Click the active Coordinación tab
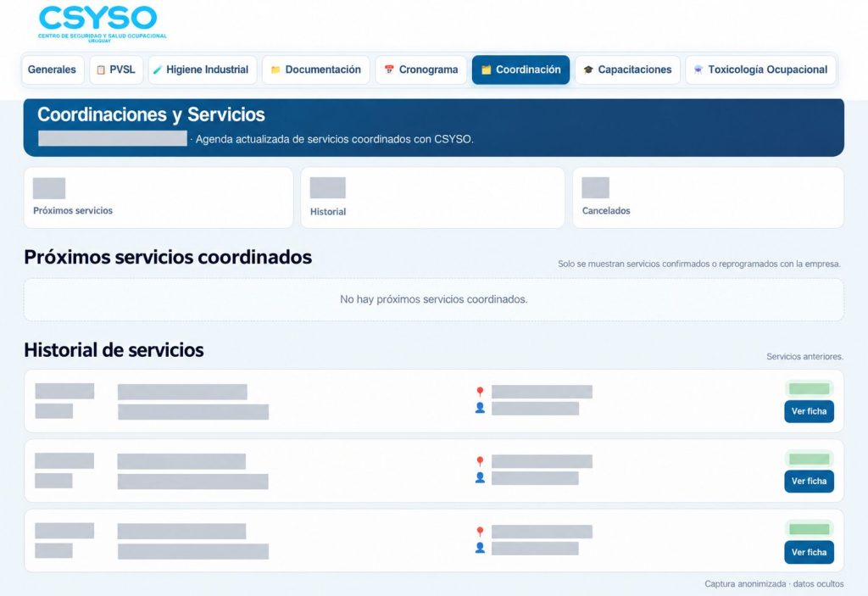This screenshot has width=868, height=596. (520, 70)
